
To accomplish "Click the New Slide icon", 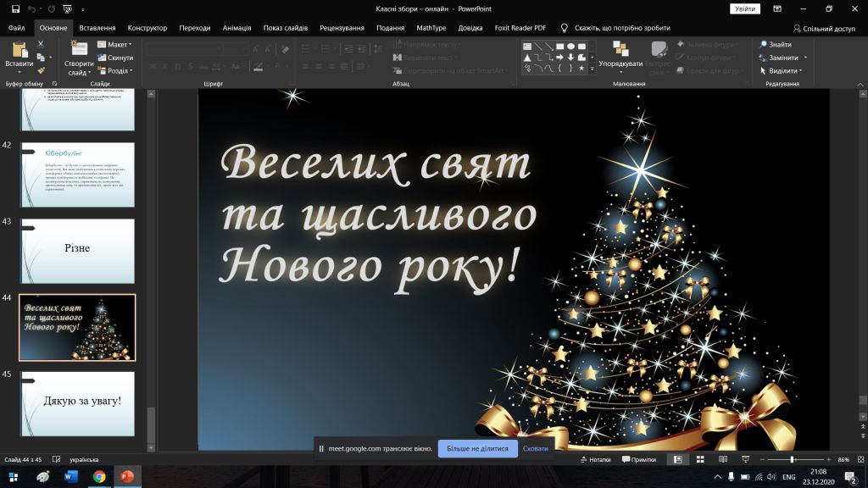I will 79,48.
